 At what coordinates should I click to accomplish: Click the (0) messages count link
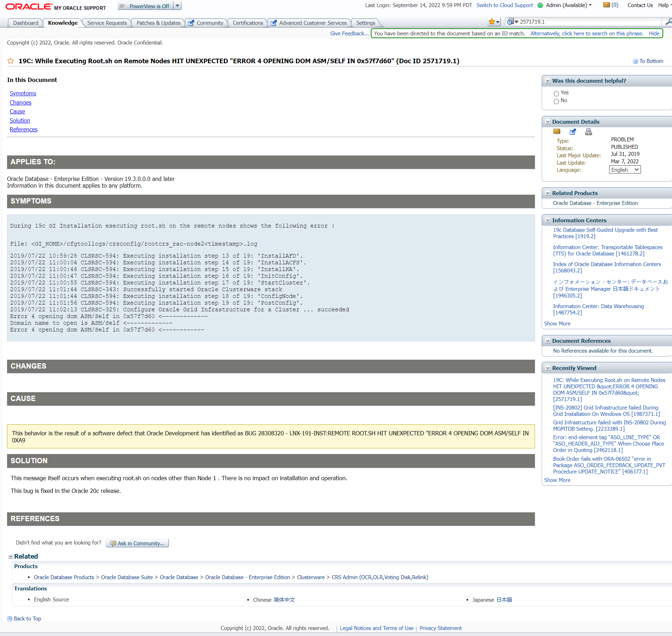click(615, 5)
